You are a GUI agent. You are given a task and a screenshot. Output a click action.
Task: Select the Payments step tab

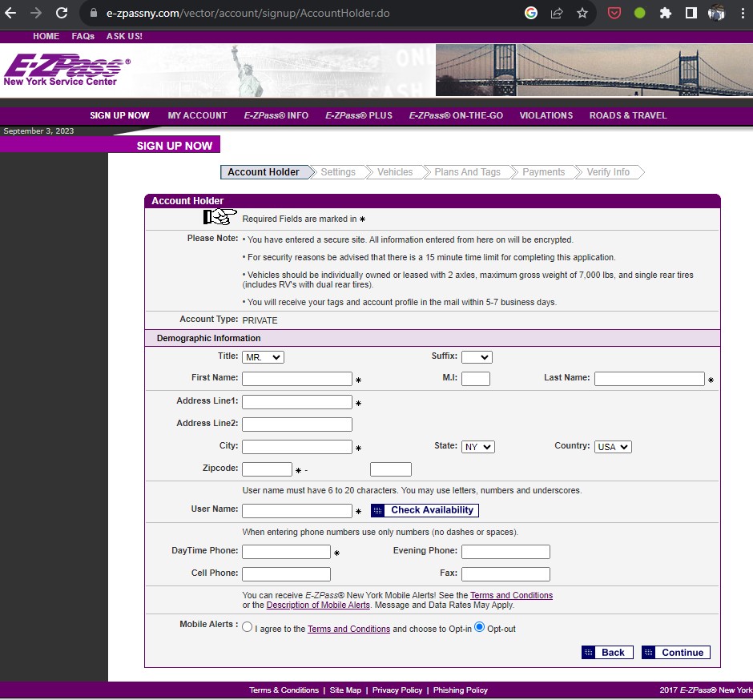(544, 172)
